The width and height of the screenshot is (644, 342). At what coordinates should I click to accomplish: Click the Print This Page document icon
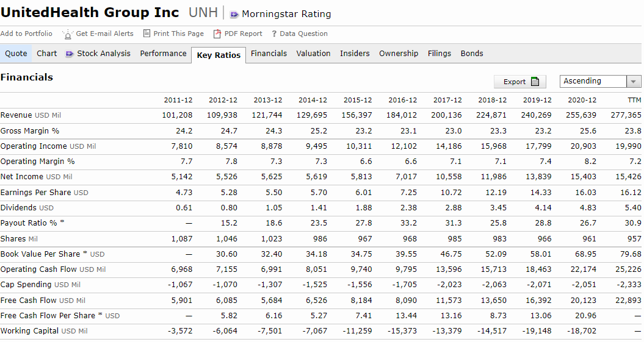147,33
